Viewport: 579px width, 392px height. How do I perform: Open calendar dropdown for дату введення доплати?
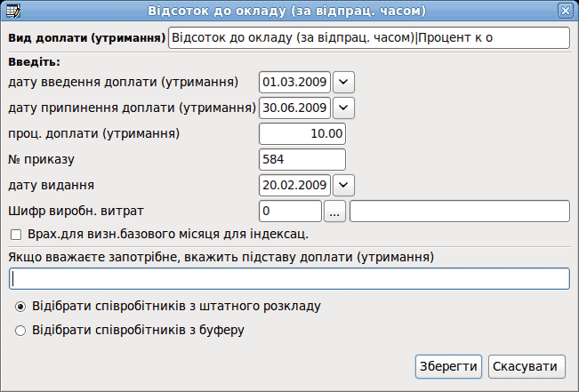pyautogui.click(x=343, y=82)
